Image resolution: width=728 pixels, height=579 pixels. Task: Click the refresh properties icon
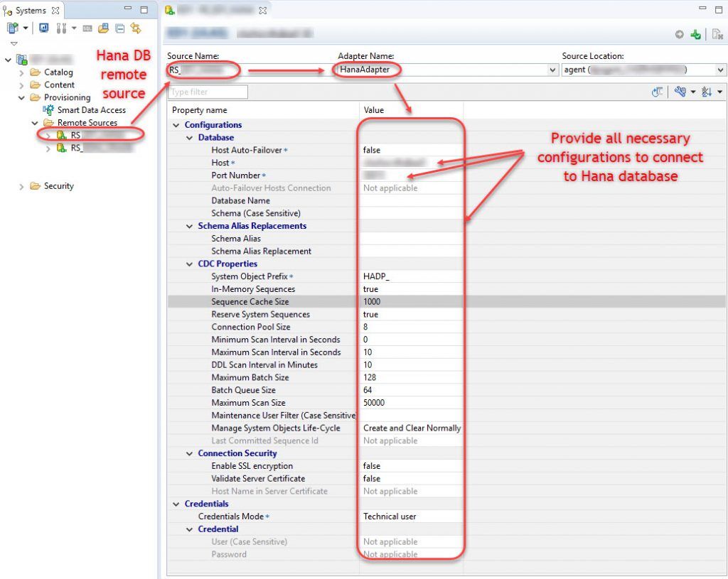click(x=657, y=92)
